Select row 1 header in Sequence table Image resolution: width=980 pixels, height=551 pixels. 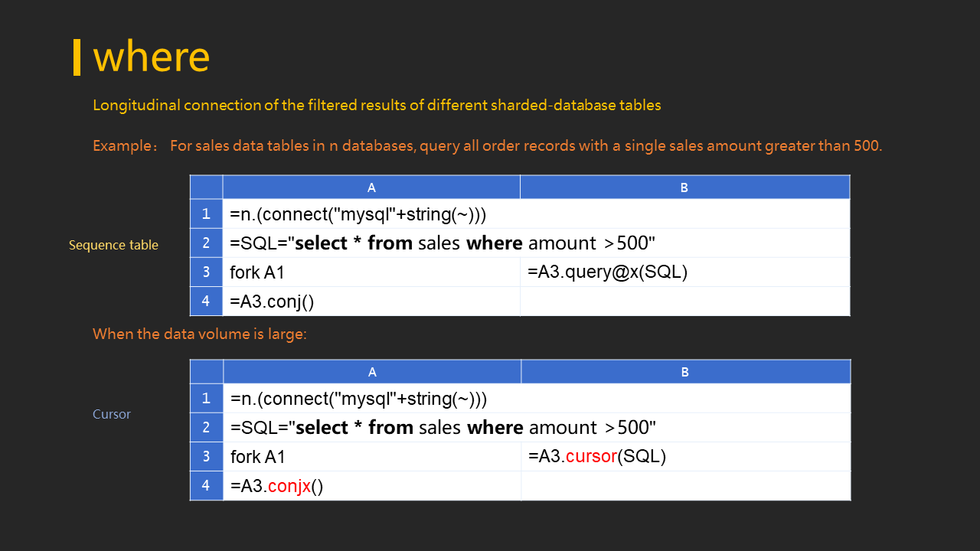207,214
